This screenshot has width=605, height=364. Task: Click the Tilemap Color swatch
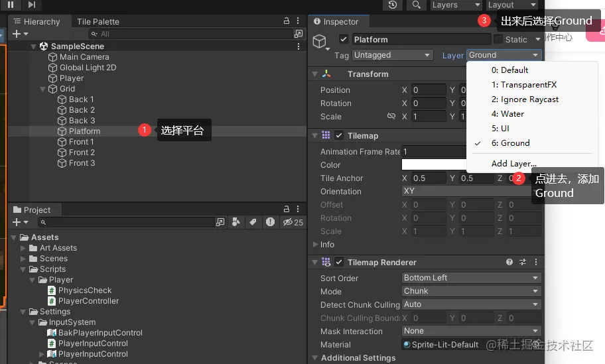pyautogui.click(x=434, y=164)
